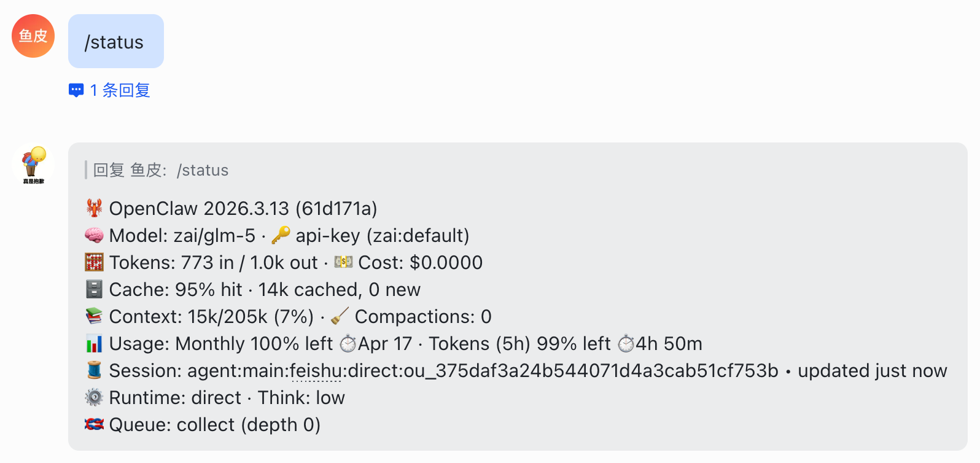
Task: Click the thread spool icon beside Session
Action: click(x=94, y=370)
